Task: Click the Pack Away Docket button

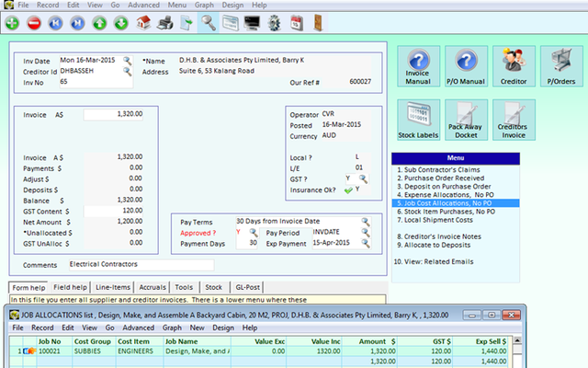Action: tap(466, 121)
